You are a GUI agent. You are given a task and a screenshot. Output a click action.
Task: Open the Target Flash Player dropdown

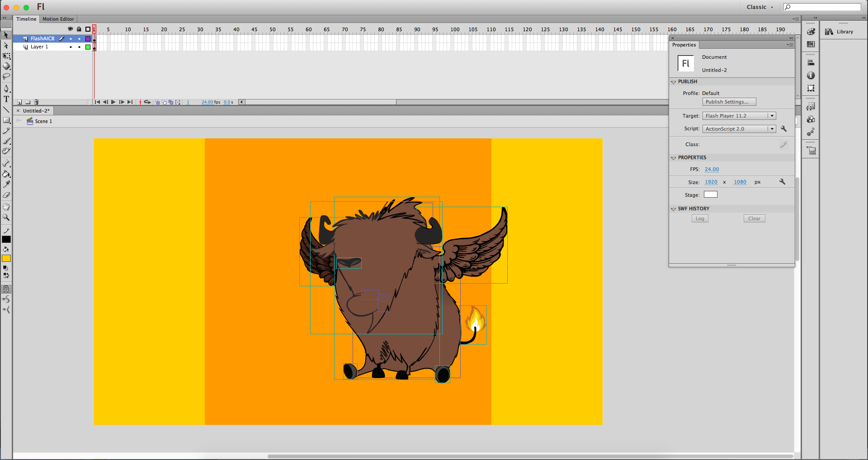point(739,116)
